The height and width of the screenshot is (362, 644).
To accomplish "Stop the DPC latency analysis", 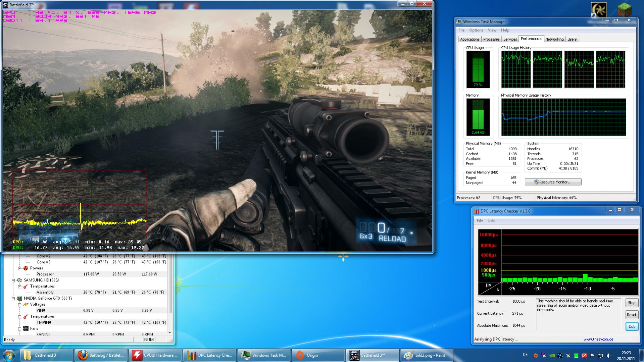I will pos(632,303).
